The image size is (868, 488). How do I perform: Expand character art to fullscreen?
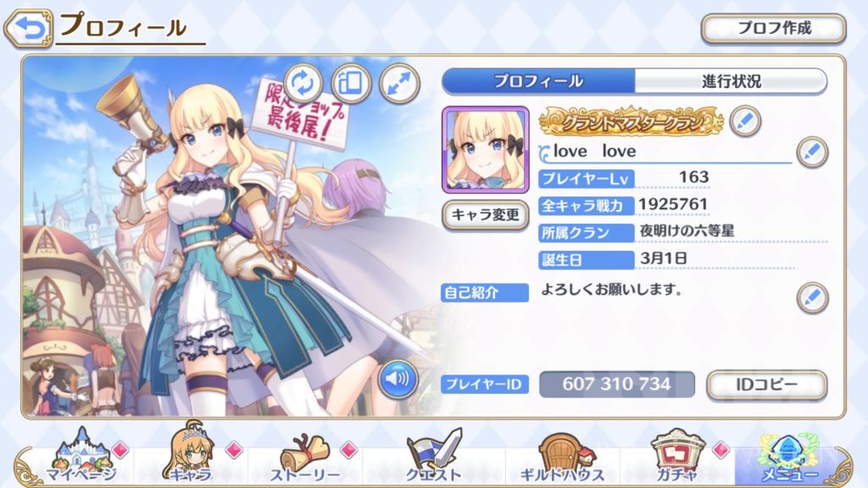click(x=399, y=84)
